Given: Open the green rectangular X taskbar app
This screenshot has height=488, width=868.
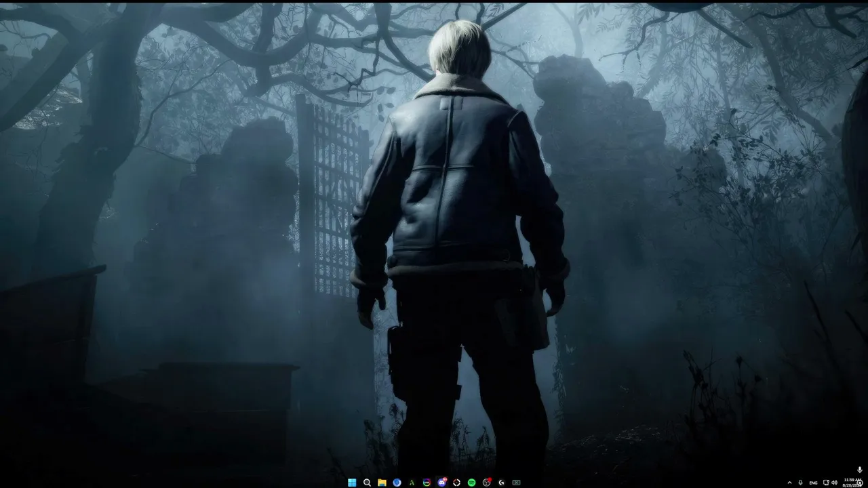Looking at the screenshot, I should 516,483.
